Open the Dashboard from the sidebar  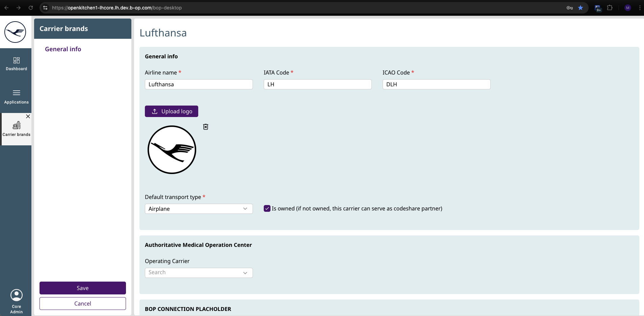click(16, 64)
